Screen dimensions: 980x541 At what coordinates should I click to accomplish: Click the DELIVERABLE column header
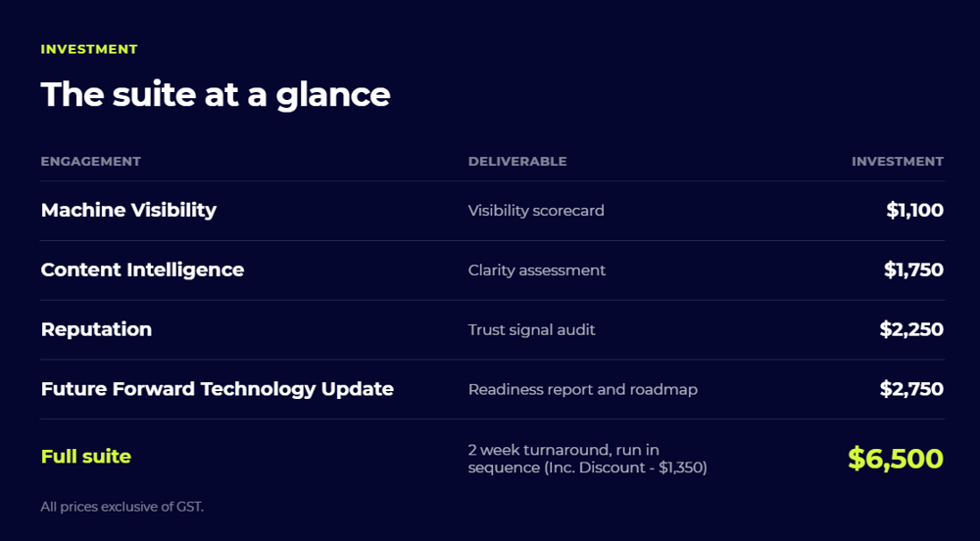coord(517,161)
